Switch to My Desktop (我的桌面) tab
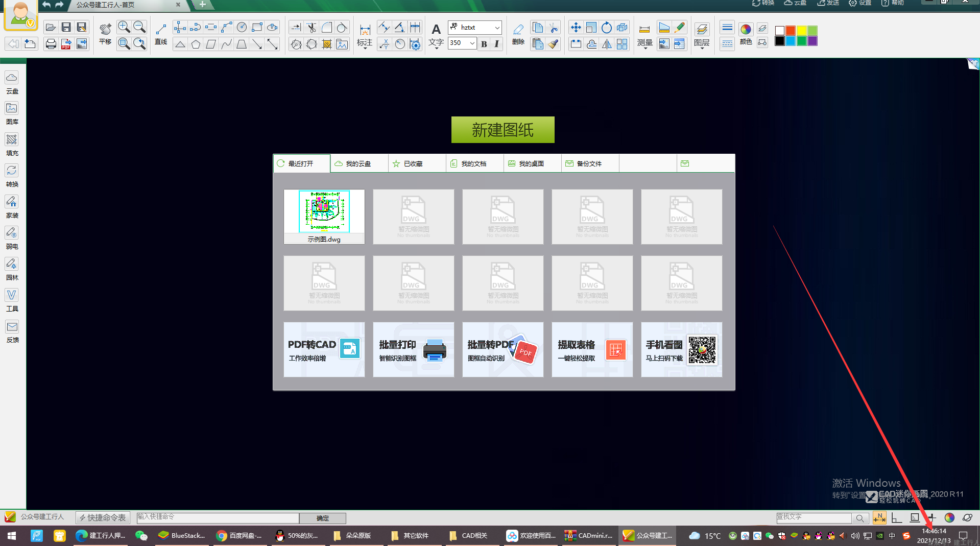 (x=533, y=163)
